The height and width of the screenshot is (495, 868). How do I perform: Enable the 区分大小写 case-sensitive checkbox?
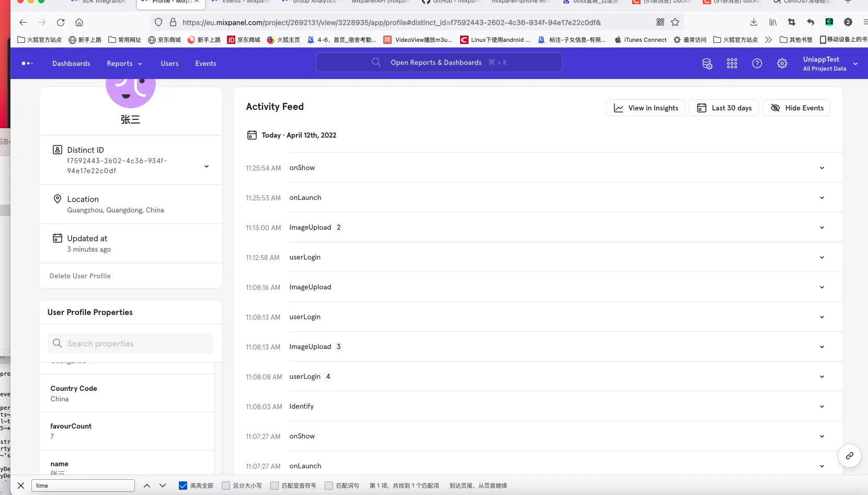226,486
